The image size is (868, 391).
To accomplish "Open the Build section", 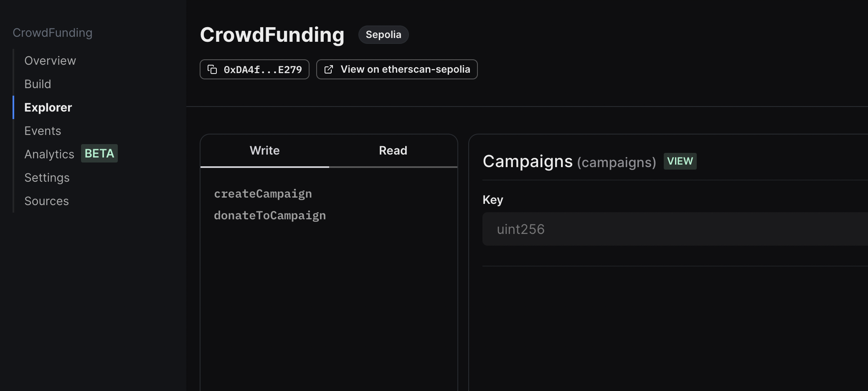I will pos(38,84).
